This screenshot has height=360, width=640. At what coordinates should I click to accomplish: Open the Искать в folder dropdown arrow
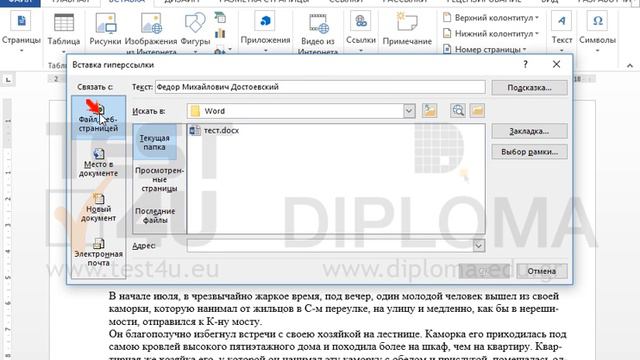point(409,111)
